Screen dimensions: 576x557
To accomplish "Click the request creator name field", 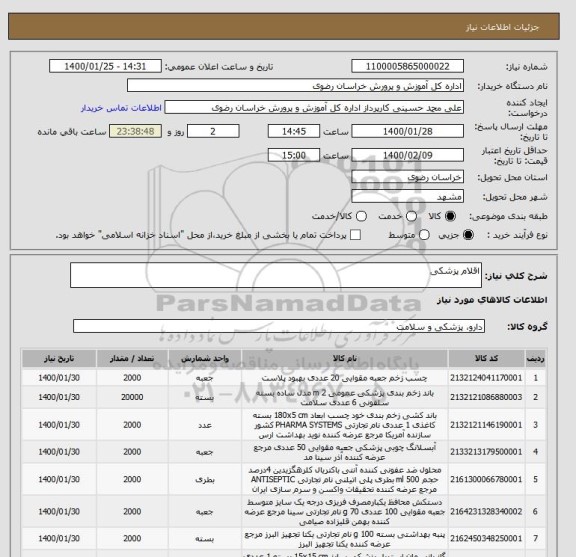I will pos(314,108).
